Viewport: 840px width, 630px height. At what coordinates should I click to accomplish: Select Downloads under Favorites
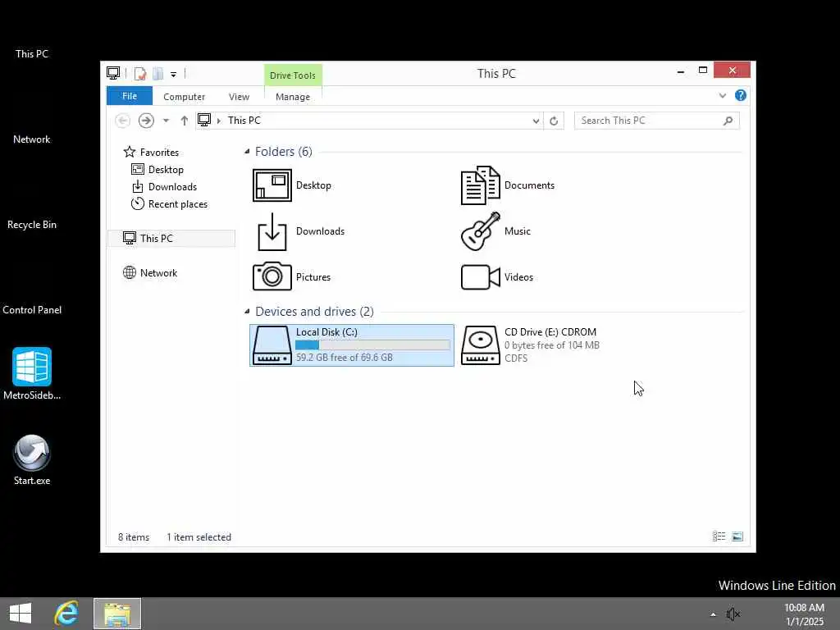tap(164, 187)
